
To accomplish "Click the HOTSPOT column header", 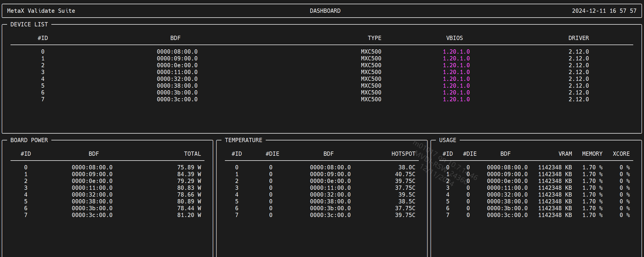I will 403,154.
